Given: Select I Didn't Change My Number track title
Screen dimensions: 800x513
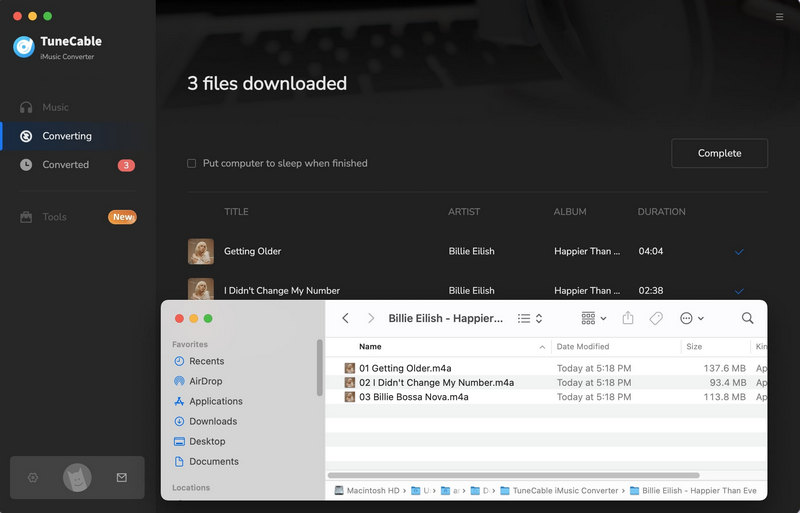Looking at the screenshot, I should click(x=282, y=290).
